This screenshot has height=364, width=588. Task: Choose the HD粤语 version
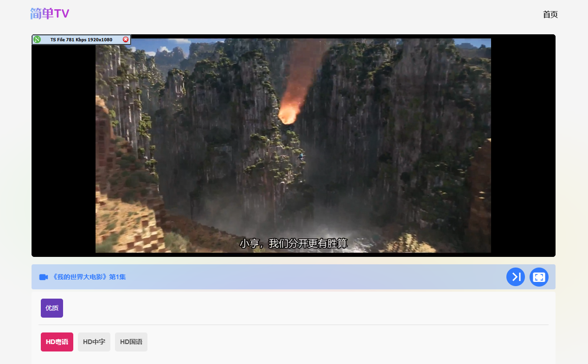[x=57, y=342]
